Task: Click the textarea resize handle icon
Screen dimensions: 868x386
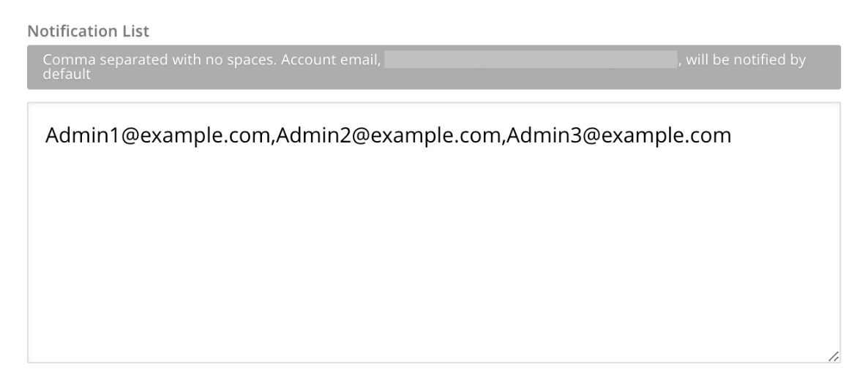Action: point(833,356)
